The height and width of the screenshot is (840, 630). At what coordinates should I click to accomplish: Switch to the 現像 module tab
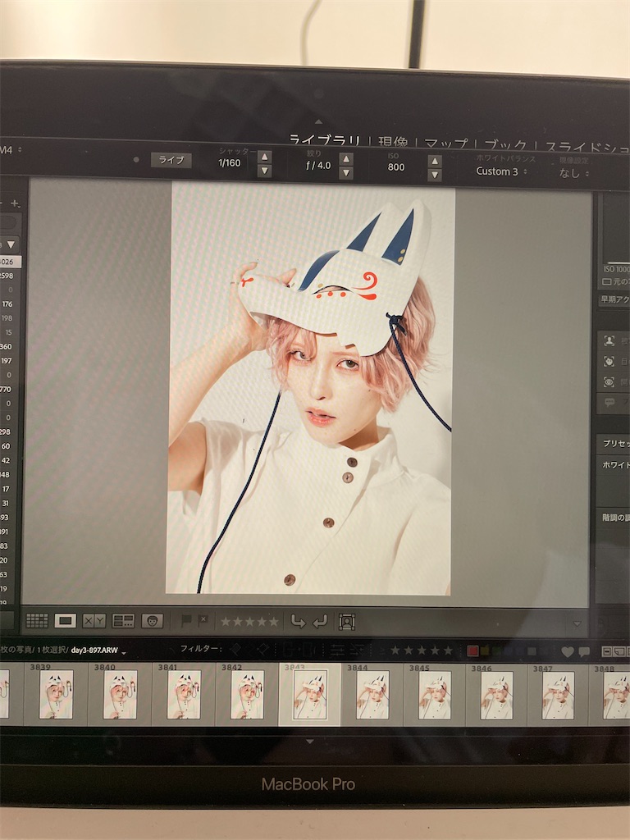click(x=393, y=141)
